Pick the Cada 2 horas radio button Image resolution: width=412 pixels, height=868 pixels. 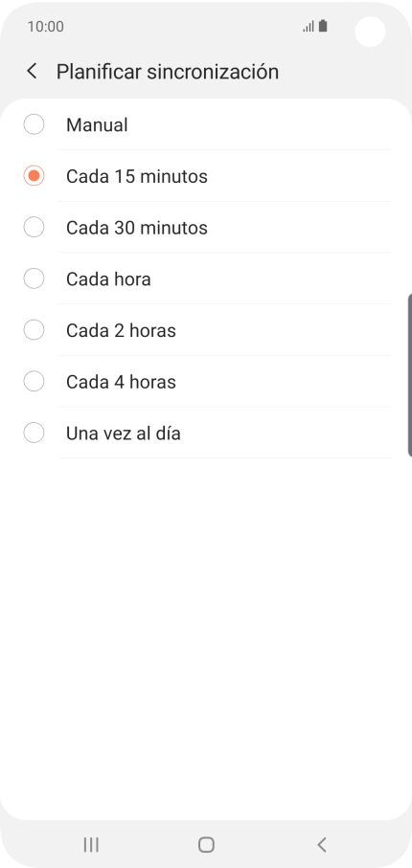pyautogui.click(x=34, y=330)
